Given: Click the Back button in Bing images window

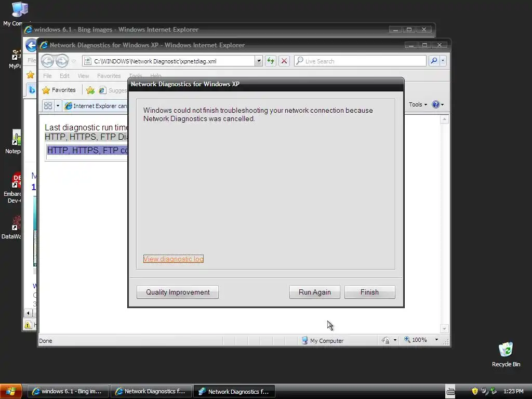Looking at the screenshot, I should (31, 45).
